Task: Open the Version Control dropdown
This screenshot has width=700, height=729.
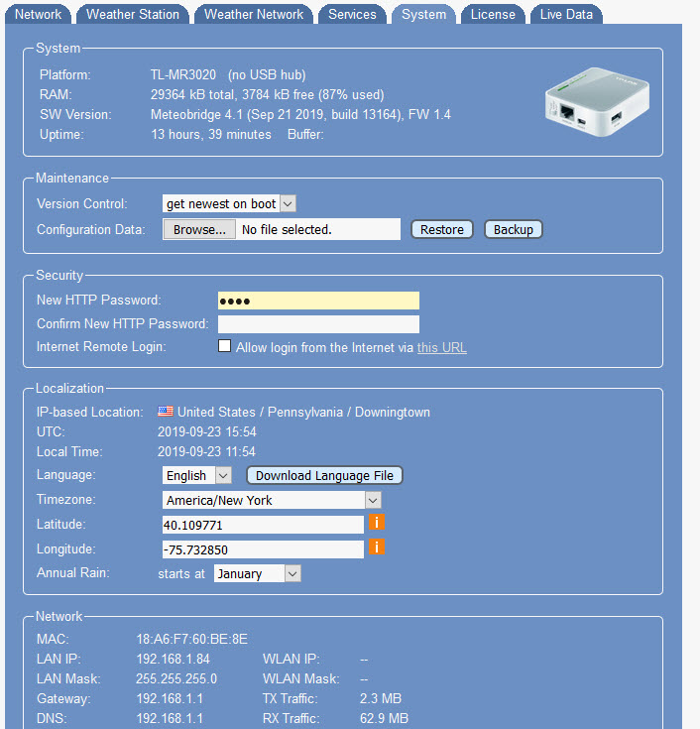Action: click(229, 203)
